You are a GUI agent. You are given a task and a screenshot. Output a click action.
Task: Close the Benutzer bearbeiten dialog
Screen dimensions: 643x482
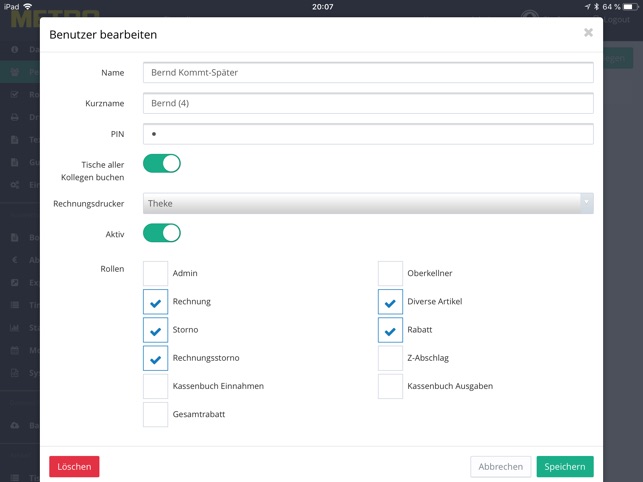tap(588, 32)
